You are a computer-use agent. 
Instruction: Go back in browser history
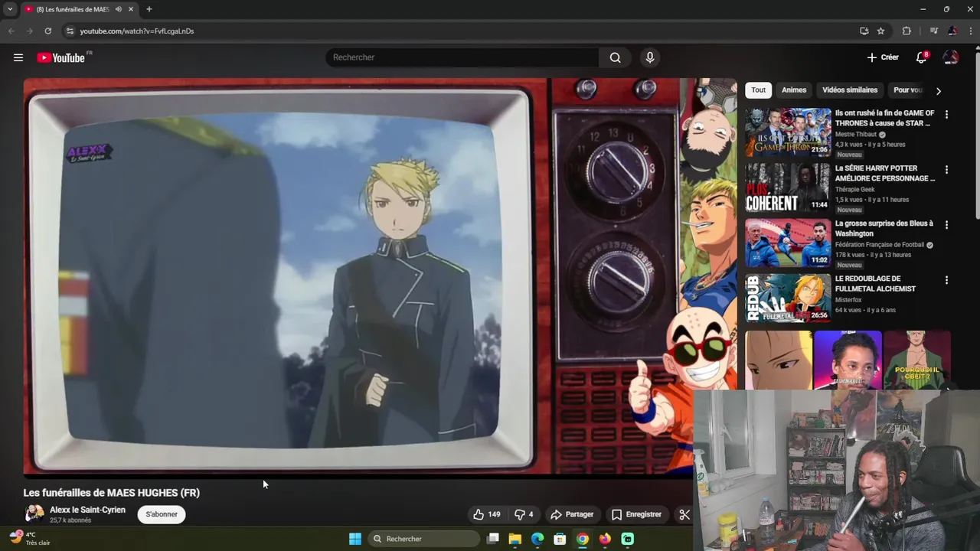tap(11, 31)
